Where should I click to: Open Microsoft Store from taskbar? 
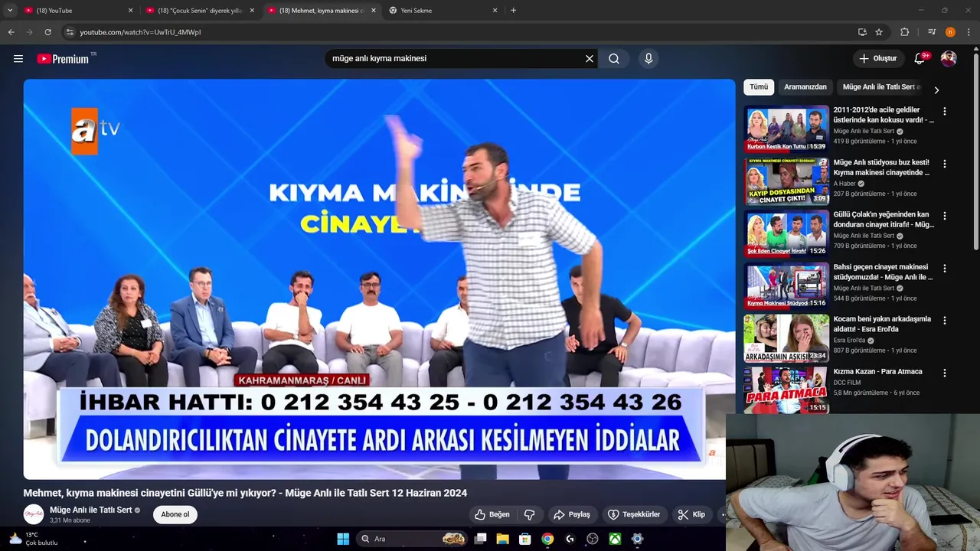525,539
